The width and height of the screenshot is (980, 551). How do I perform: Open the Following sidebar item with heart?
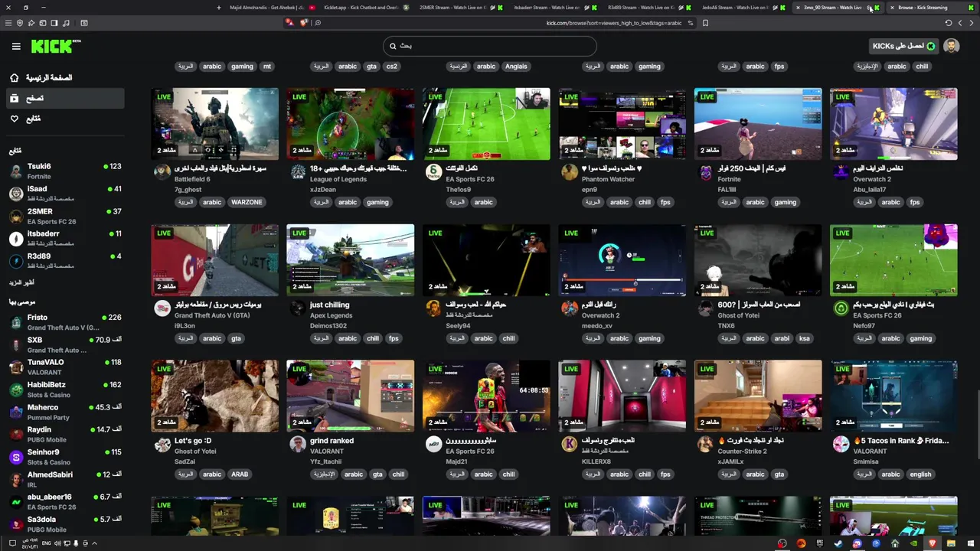pos(65,119)
